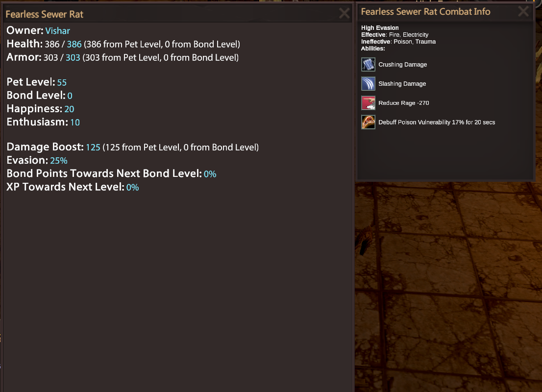Viewport: 542px width, 392px height.
Task: Click the Crushing Damage label
Action: point(403,65)
